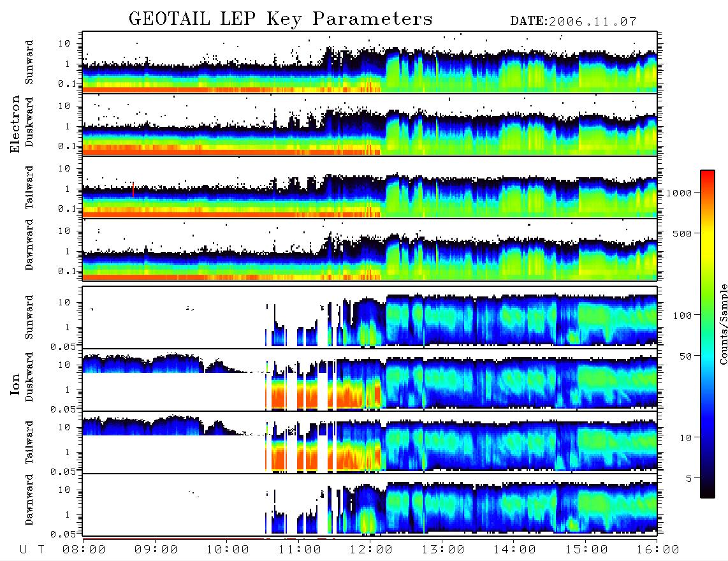Click the "1000" color bar tick label
Screen dimensions: 728x561
[679, 193]
